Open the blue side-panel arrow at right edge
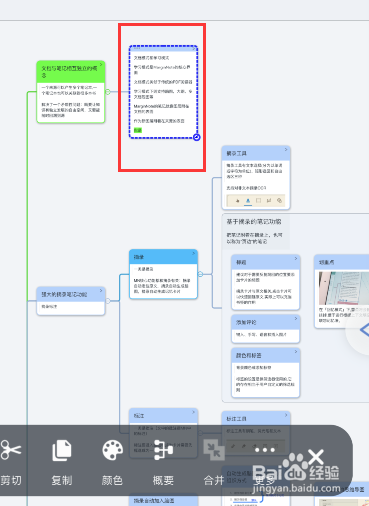Image resolution: width=369 pixels, height=506 pixels. pyautogui.click(x=364, y=330)
